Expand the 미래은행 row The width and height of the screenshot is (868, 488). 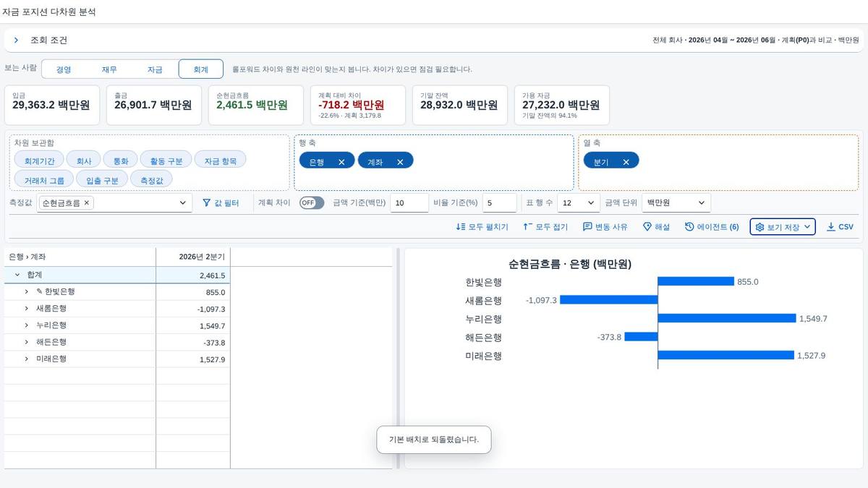(27, 359)
